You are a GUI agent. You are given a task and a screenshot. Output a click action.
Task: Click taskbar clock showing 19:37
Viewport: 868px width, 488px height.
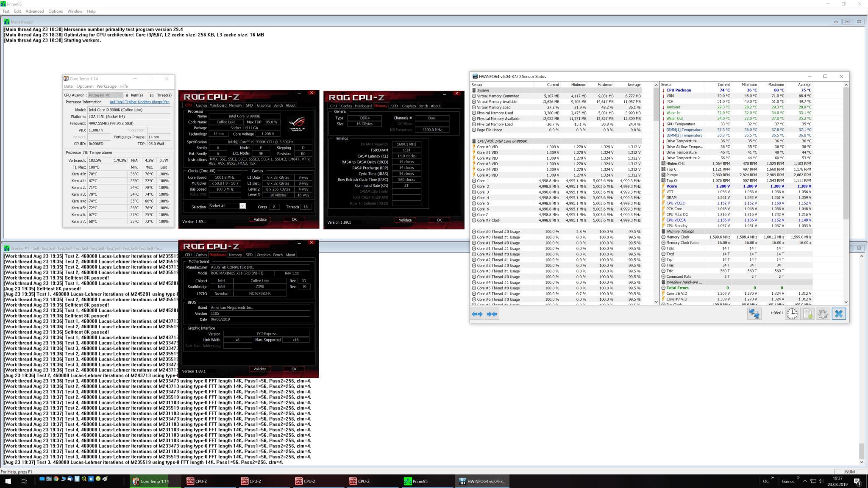837,481
